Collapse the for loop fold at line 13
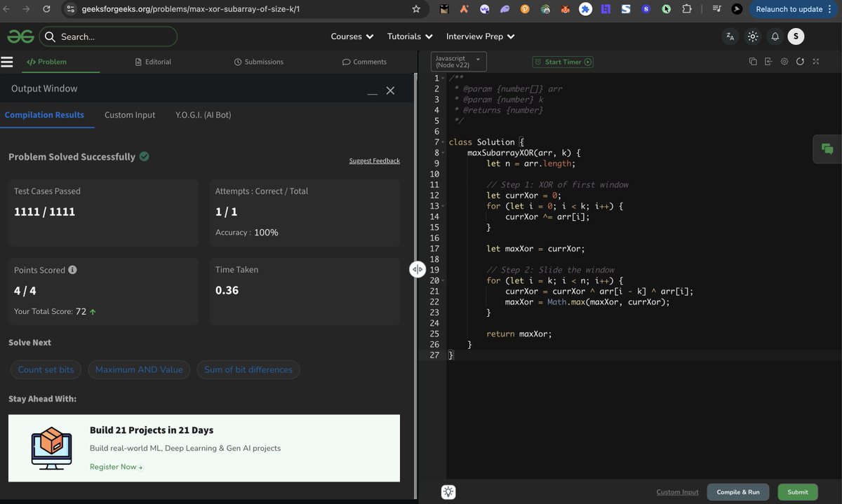 [443, 206]
